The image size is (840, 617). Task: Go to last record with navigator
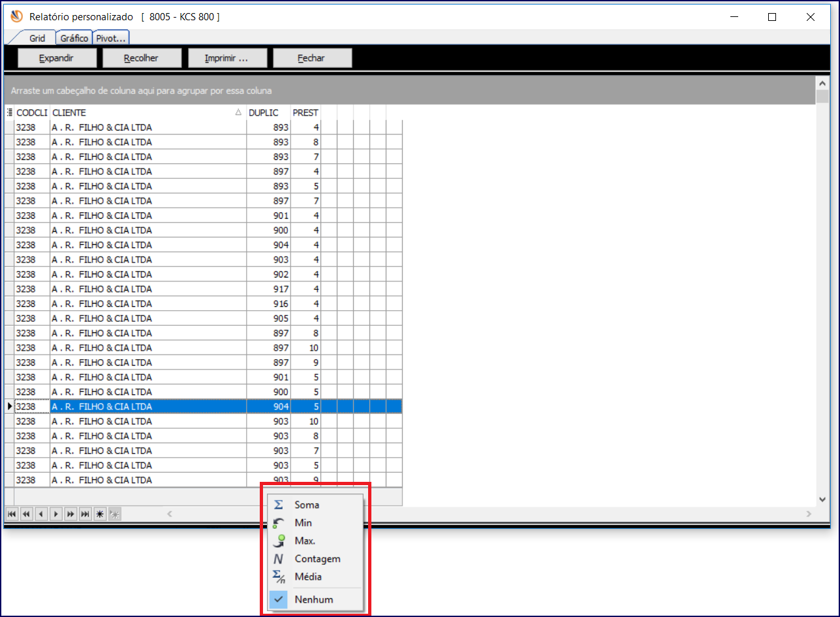tap(86, 514)
